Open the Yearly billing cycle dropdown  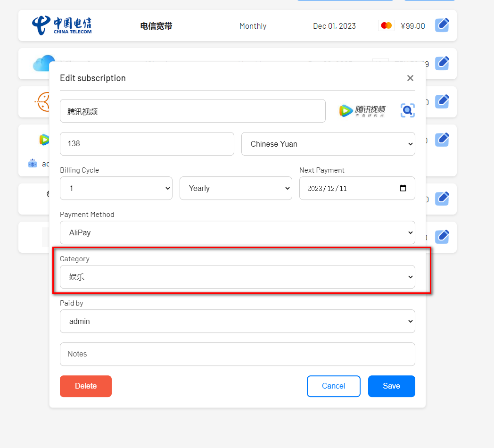pos(236,188)
